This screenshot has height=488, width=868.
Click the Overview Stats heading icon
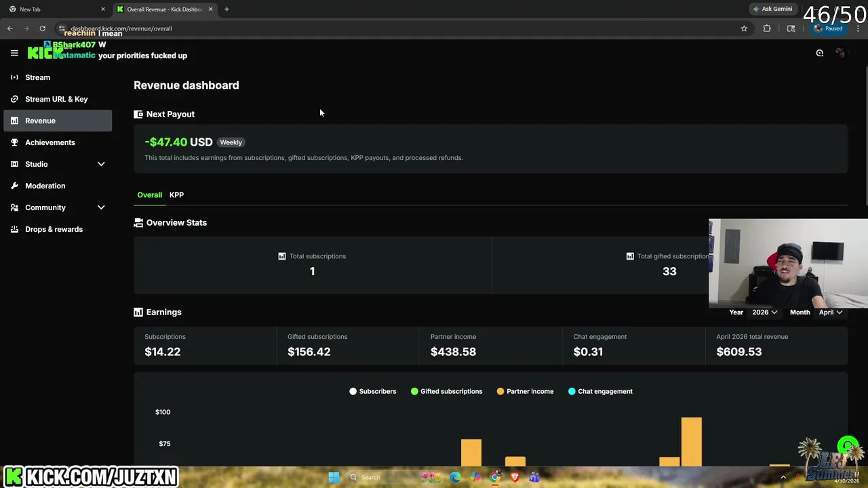[138, 222]
